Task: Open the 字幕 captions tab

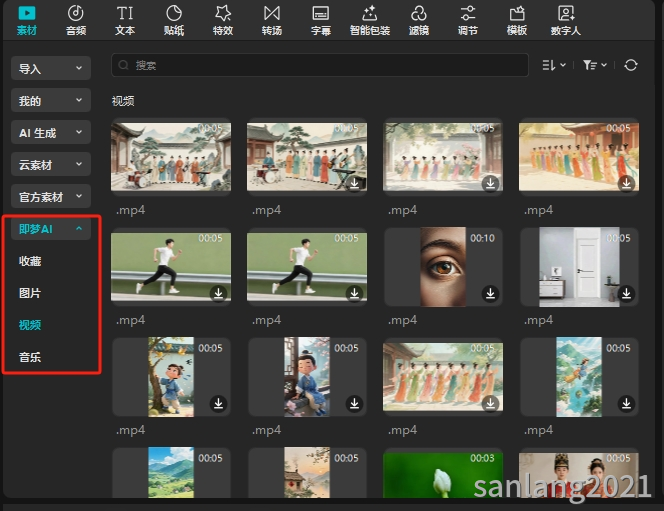Action: click(321, 20)
